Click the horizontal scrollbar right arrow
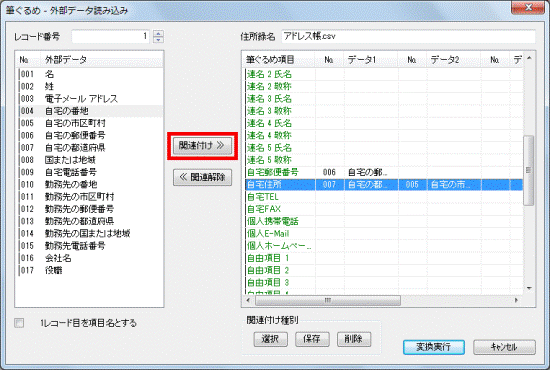Screen dimensions: 550x370 [x=516, y=300]
